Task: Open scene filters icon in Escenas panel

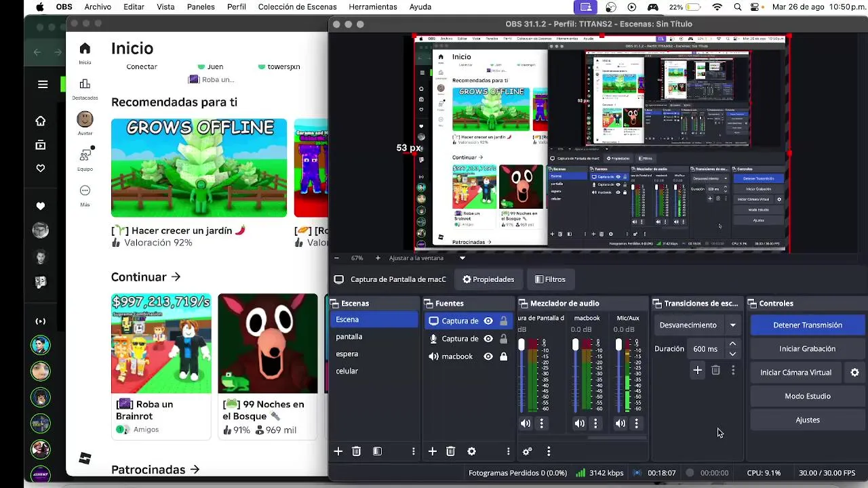Action: pos(377,451)
